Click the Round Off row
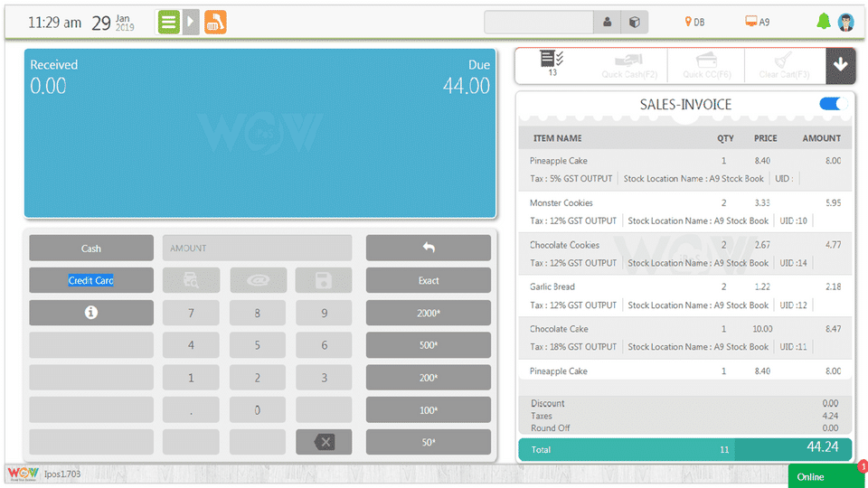Screen dimensions: 868x488 (685, 428)
